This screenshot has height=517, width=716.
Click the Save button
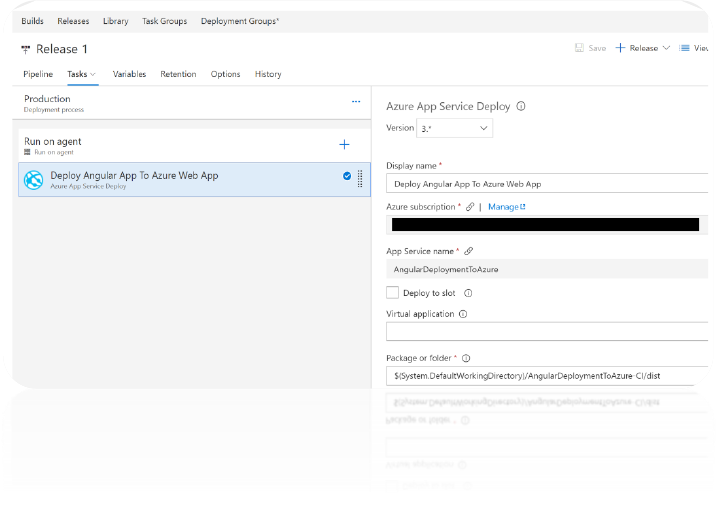pos(590,48)
